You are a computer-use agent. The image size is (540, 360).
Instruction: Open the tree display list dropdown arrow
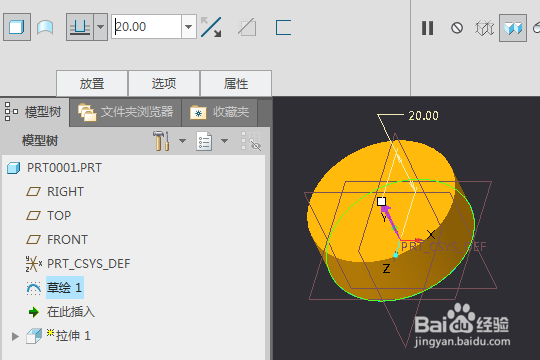click(225, 141)
